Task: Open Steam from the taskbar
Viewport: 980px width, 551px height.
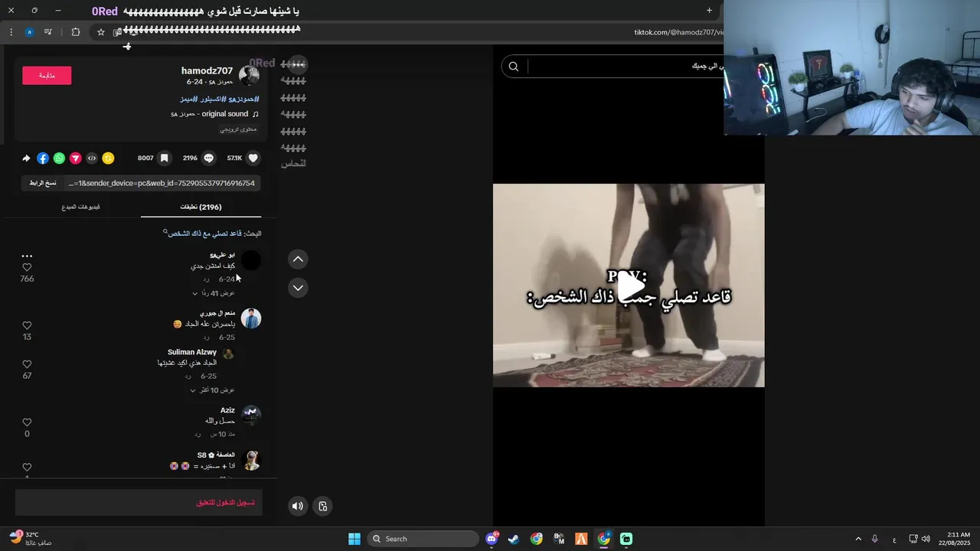Action: point(514,539)
